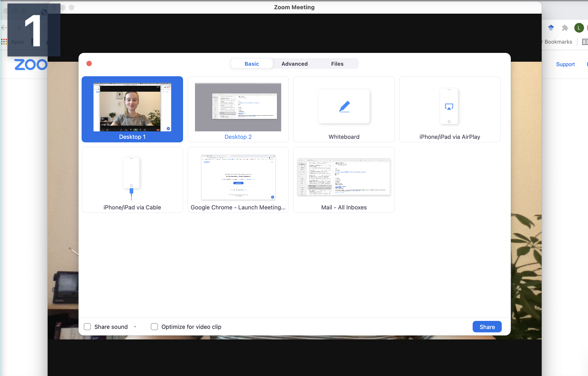Select the Desktop 2 screen thumbnail
This screenshot has height=376, width=588.
pos(238,107)
